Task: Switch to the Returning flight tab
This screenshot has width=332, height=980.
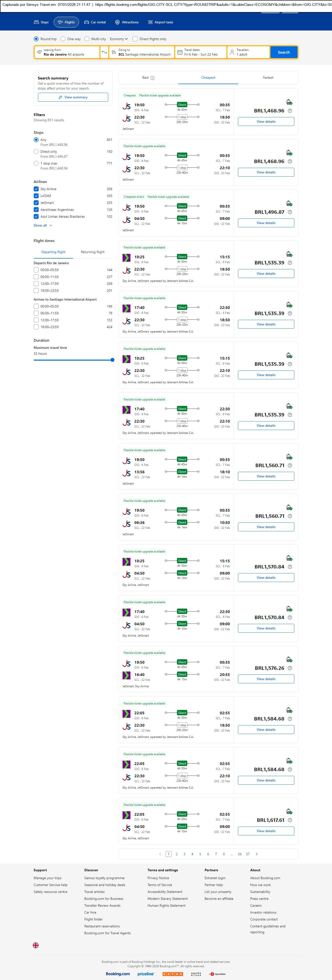Action: 93,252
